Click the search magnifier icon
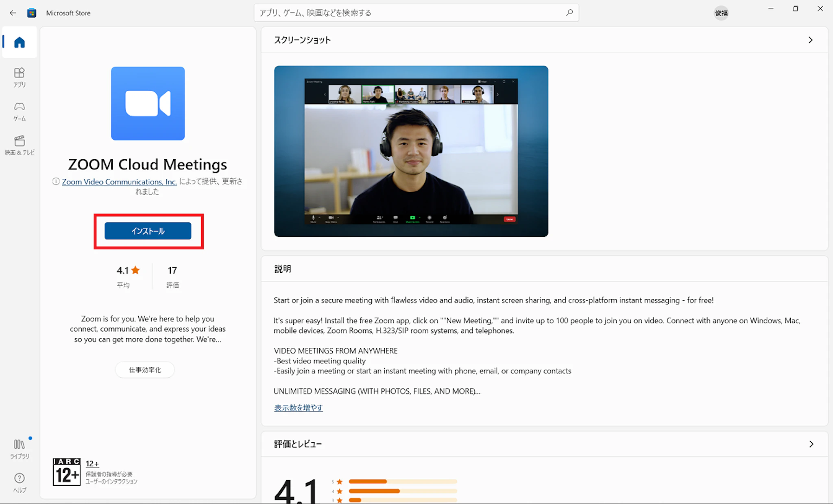This screenshot has height=504, width=833. (569, 13)
